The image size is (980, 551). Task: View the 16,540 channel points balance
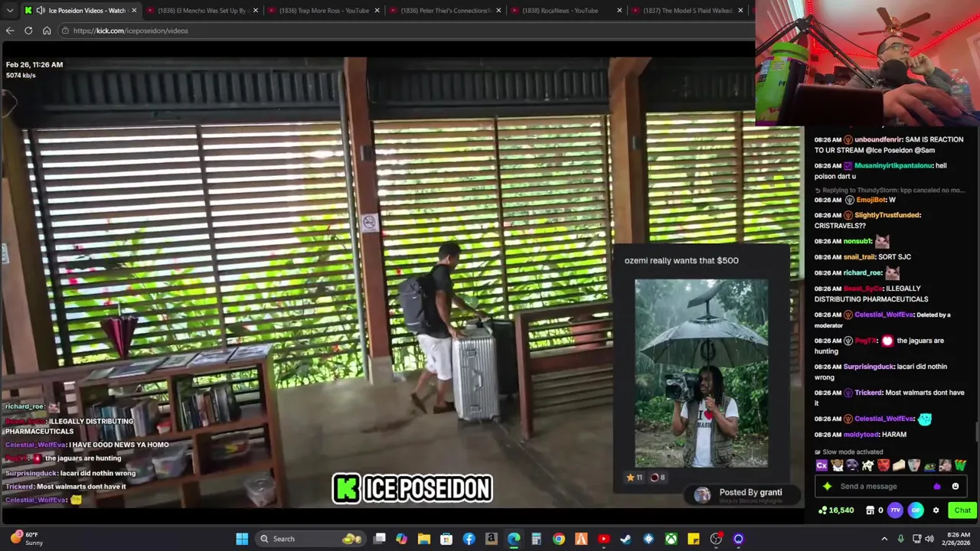click(836, 510)
